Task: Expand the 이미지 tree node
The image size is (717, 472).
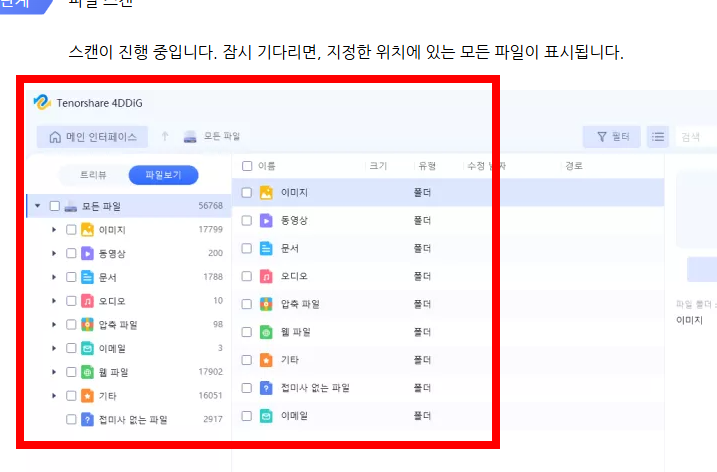Action: [54, 230]
